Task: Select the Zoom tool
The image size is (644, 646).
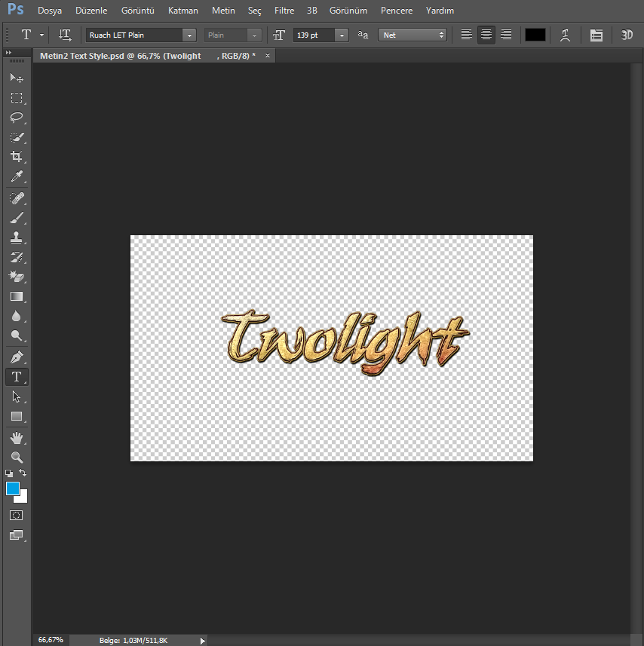Action: (x=17, y=457)
